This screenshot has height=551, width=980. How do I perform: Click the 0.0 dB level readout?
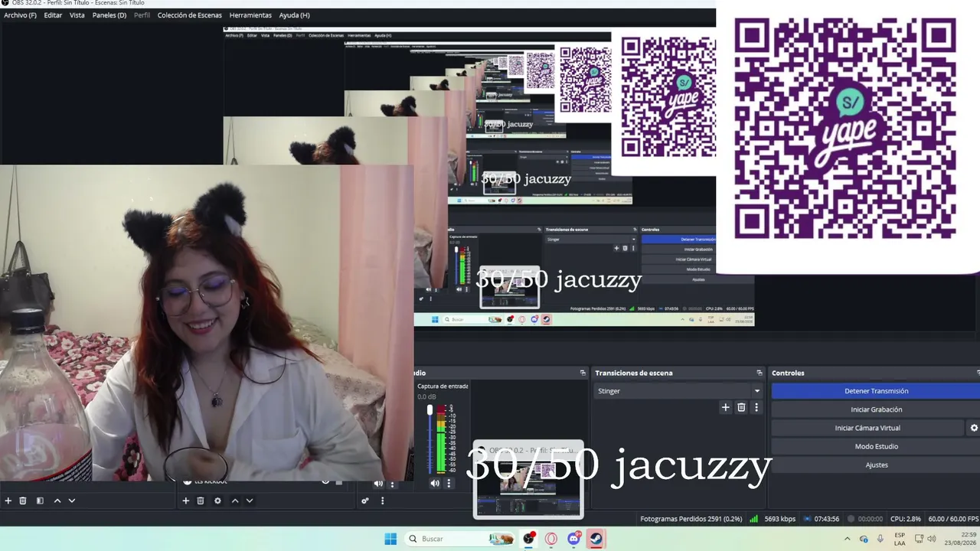coord(426,396)
